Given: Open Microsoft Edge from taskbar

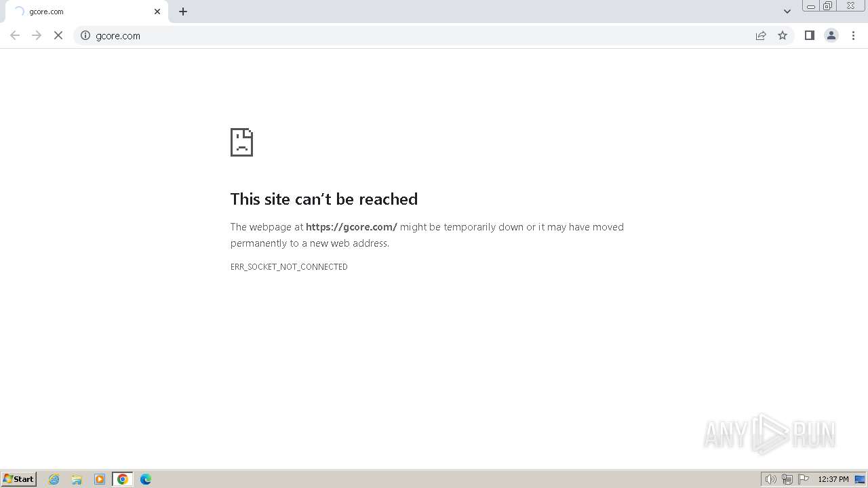Looking at the screenshot, I should (146, 479).
